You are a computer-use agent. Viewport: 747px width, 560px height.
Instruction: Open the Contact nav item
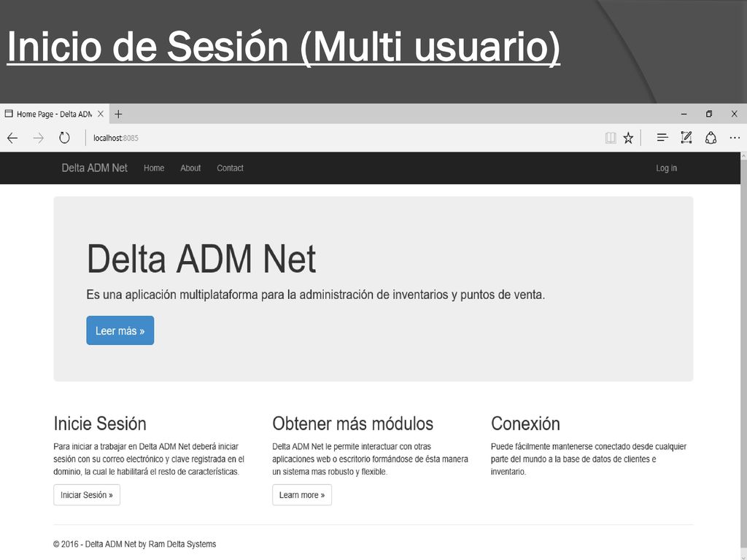pyautogui.click(x=230, y=168)
